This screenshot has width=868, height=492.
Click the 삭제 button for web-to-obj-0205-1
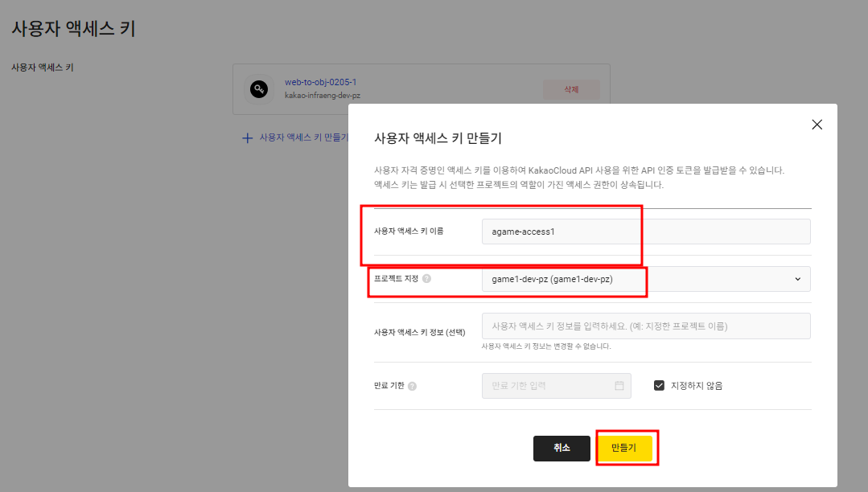pos(571,89)
